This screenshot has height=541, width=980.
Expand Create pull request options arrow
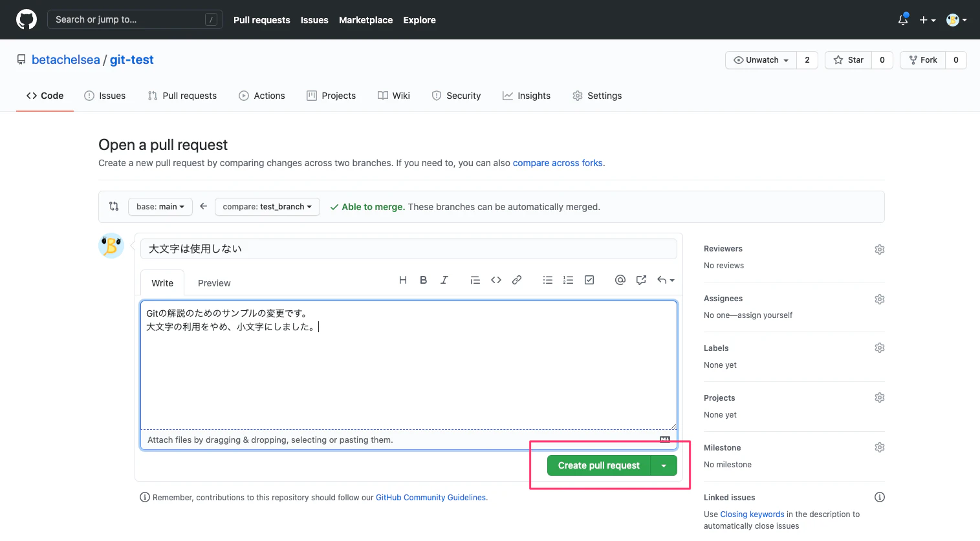click(664, 465)
